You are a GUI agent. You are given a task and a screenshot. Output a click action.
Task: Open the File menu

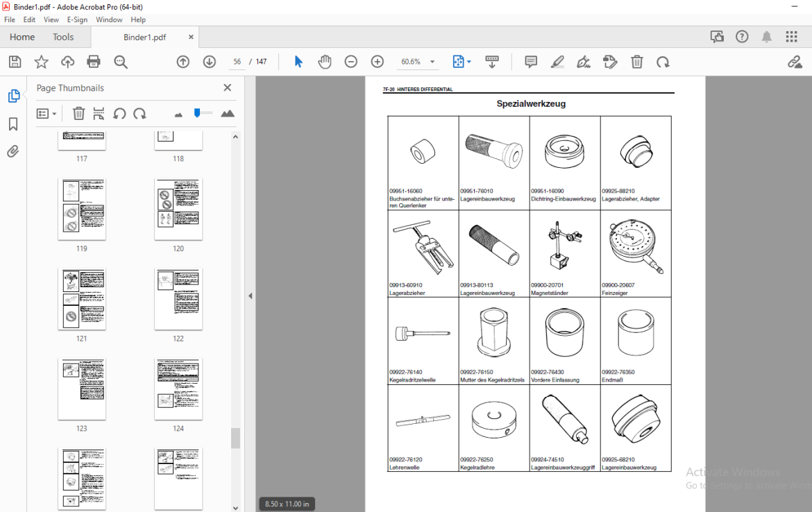click(x=10, y=19)
